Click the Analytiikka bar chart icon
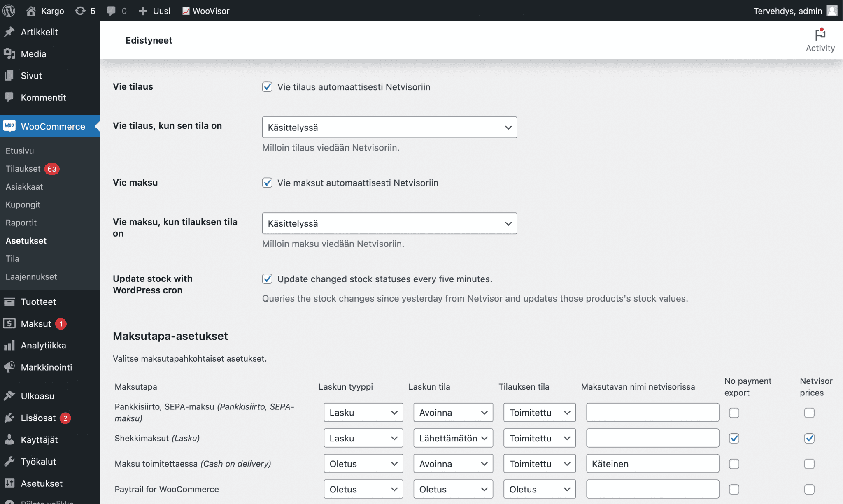Viewport: 843px width, 504px height. (x=9, y=345)
